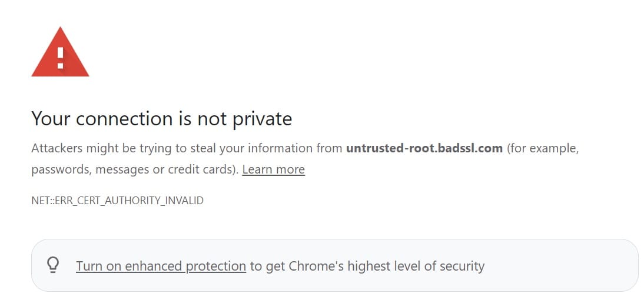Screen dimensions: 644x300
Task: Click empty right side of enhanced protection box
Action: (x=565, y=266)
